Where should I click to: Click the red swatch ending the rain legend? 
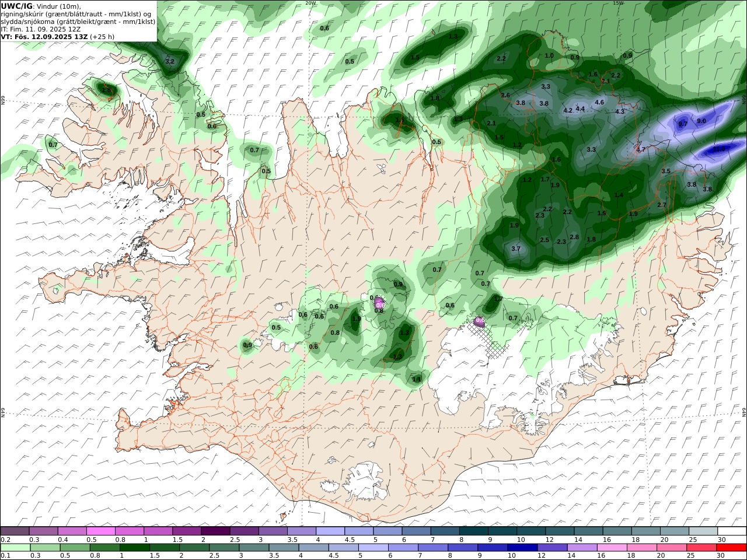(731, 548)
